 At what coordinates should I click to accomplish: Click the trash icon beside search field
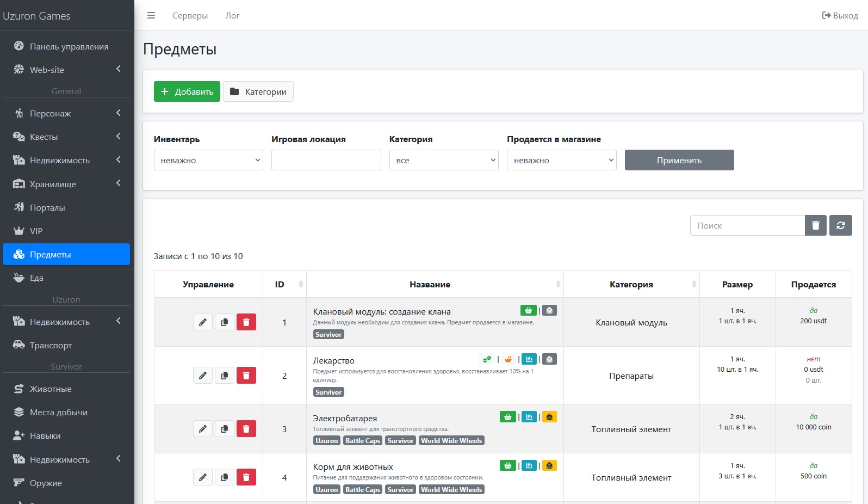(815, 225)
